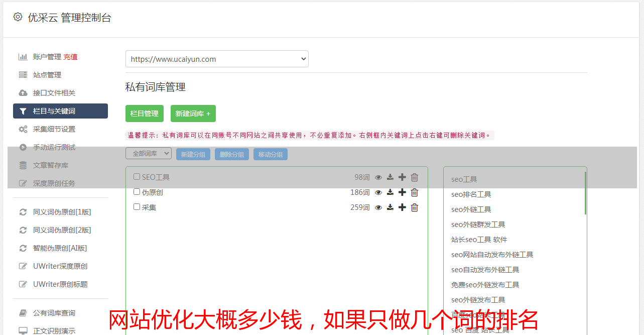Open UWriter深度原创 sidebar item

pos(60,266)
